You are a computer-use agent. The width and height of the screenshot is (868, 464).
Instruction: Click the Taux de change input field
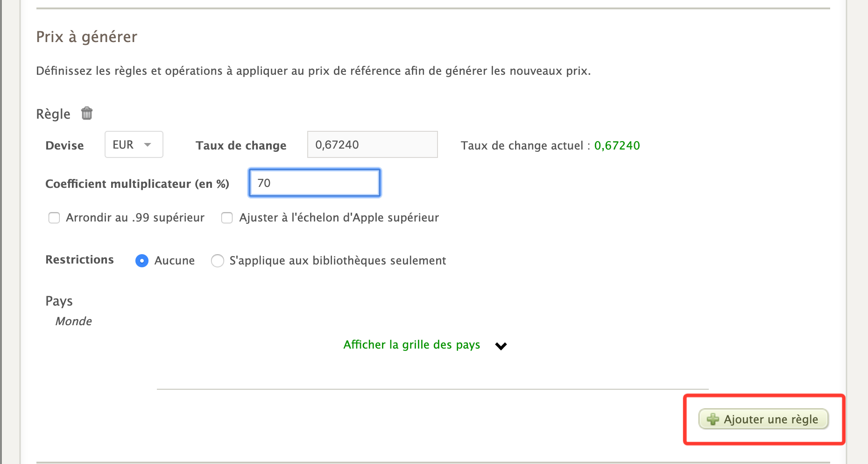(x=372, y=145)
